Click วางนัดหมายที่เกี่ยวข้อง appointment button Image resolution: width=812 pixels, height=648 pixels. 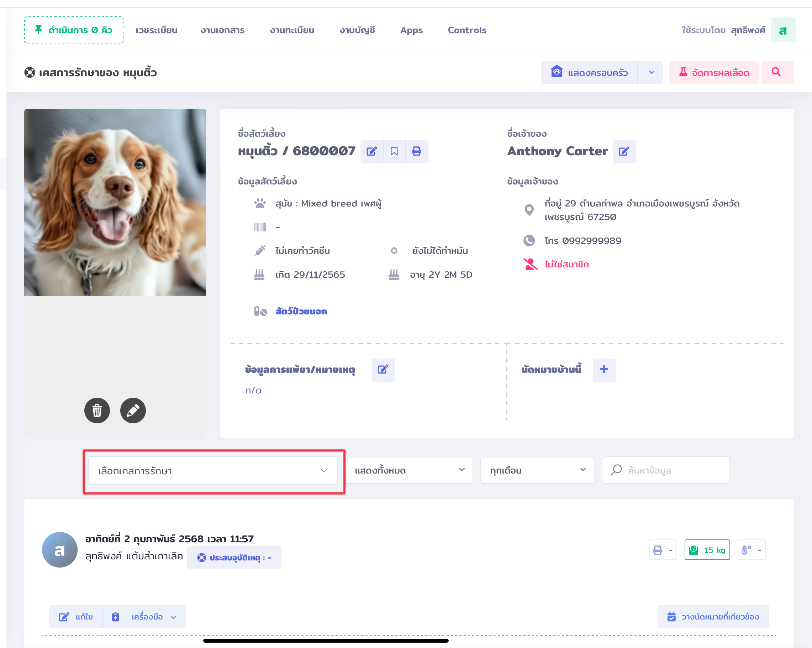713,617
